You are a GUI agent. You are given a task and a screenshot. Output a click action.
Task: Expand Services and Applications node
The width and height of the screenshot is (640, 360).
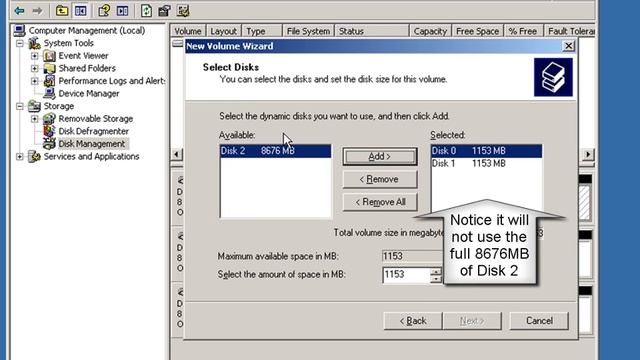click(x=20, y=157)
